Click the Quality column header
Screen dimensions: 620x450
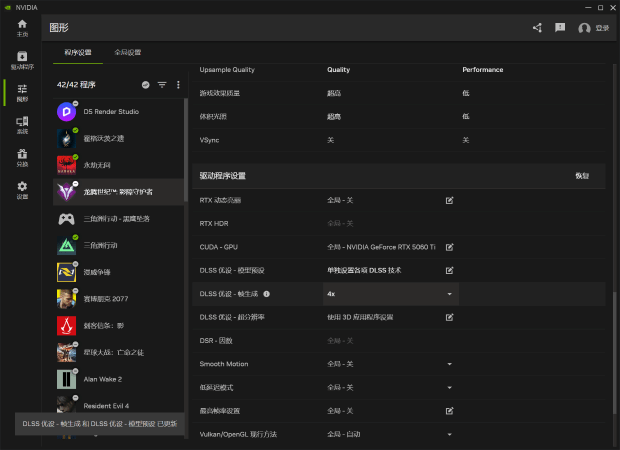click(x=338, y=70)
